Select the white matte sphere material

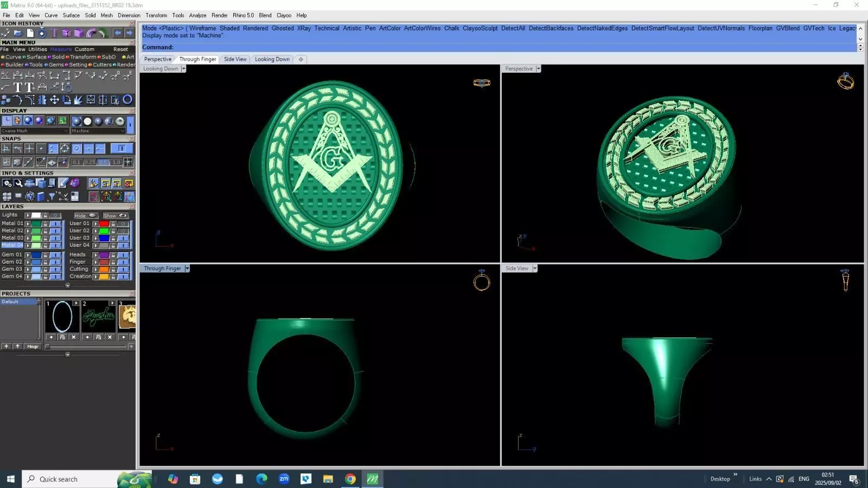(87, 121)
